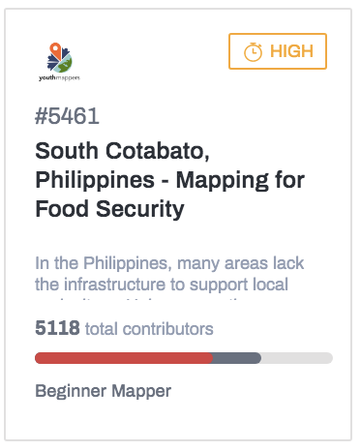Click the clock icon in priority badge

(x=253, y=52)
